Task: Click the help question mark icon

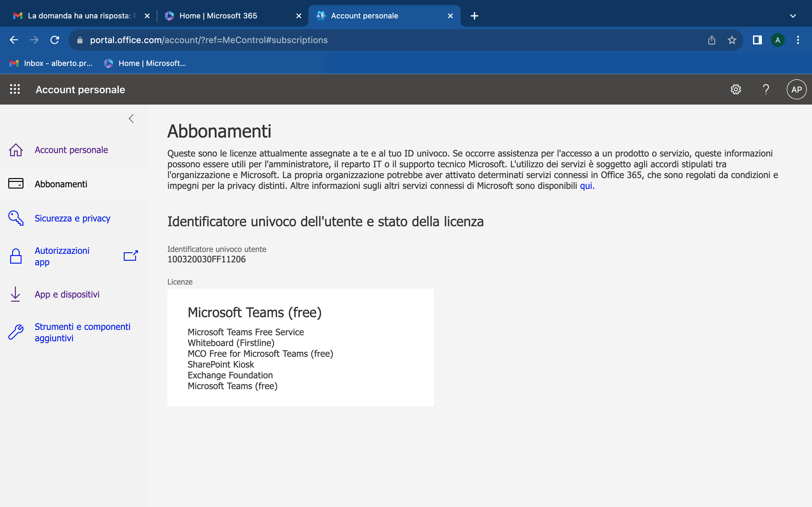Action: [x=766, y=89]
